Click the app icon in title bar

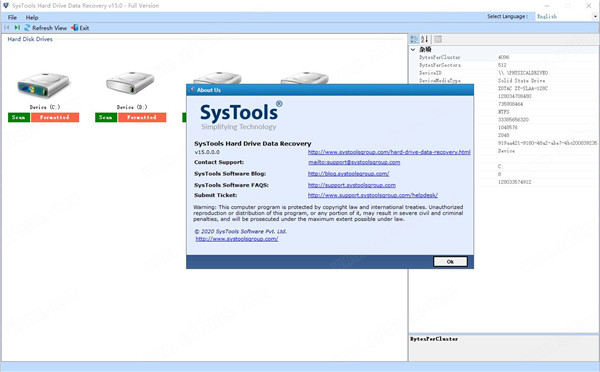pyautogui.click(x=5, y=5)
